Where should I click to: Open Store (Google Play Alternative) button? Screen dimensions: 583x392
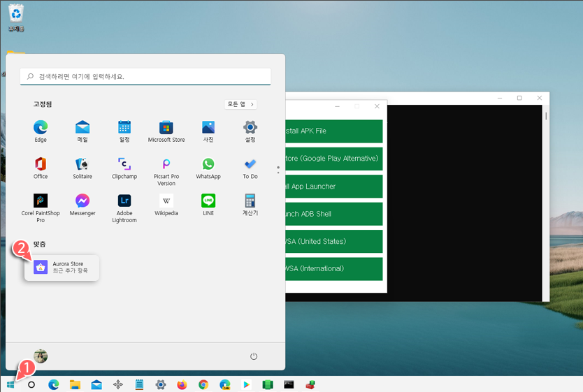(x=334, y=159)
